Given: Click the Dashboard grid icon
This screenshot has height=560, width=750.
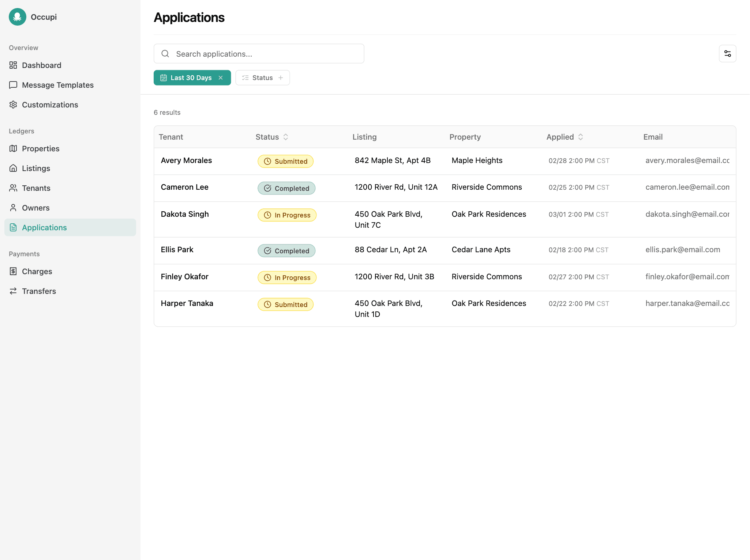Looking at the screenshot, I should coord(13,65).
